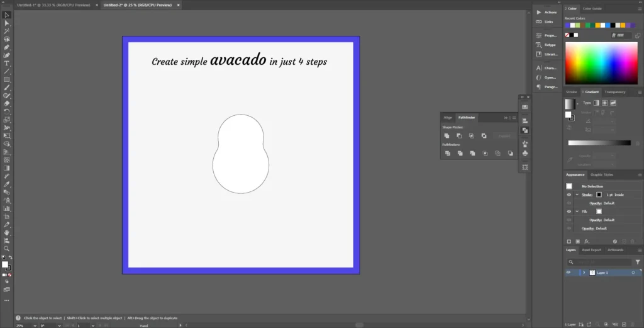Screen dimensions: 644x328
Task: Choose Linear Gradient type
Action: pos(596,103)
